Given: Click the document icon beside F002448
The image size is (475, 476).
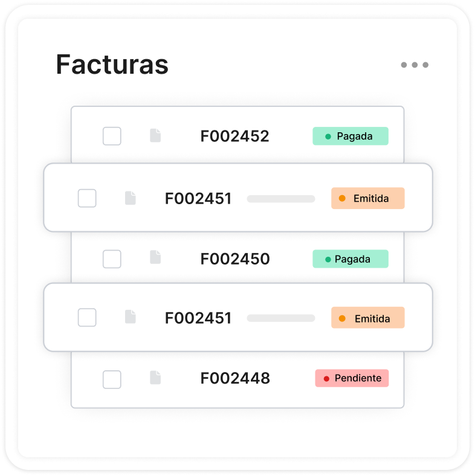Looking at the screenshot, I should point(155,378).
